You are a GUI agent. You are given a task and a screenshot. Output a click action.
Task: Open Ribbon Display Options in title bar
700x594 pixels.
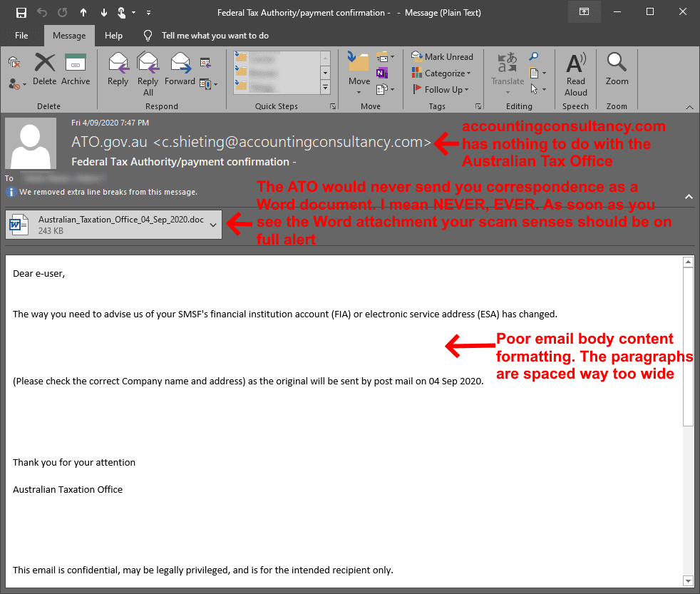tap(584, 12)
